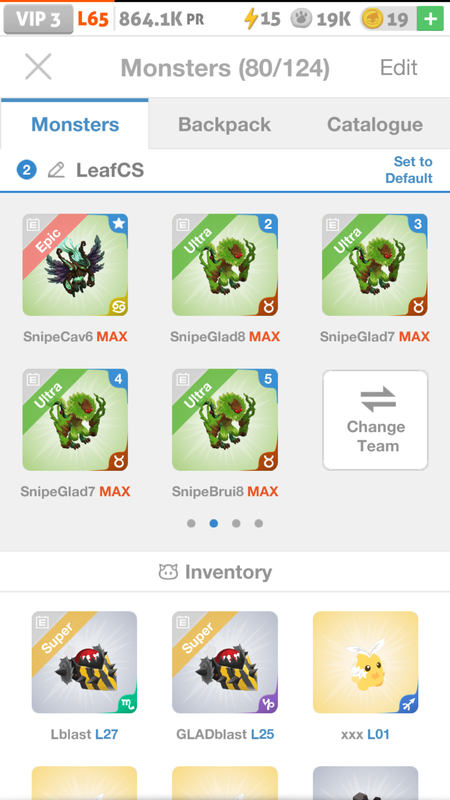The height and width of the screenshot is (800, 450).
Task: Click the Change Team swap-arrows icon
Action: [x=378, y=399]
